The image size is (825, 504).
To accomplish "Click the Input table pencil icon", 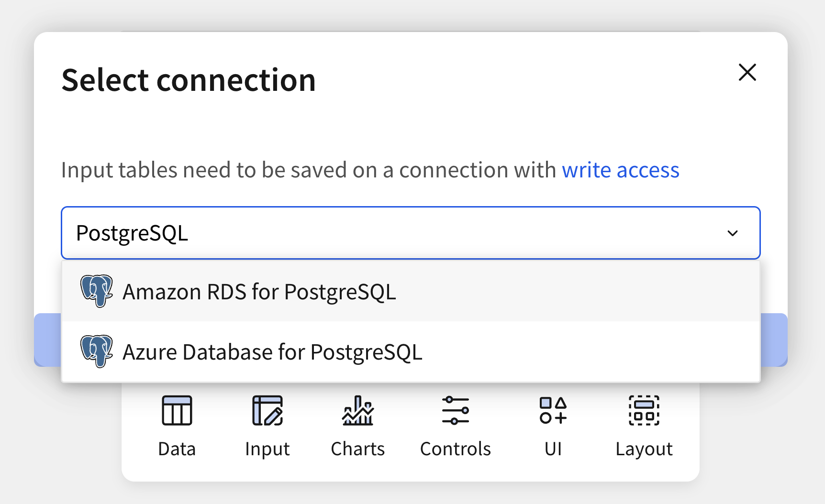I will tap(268, 410).
